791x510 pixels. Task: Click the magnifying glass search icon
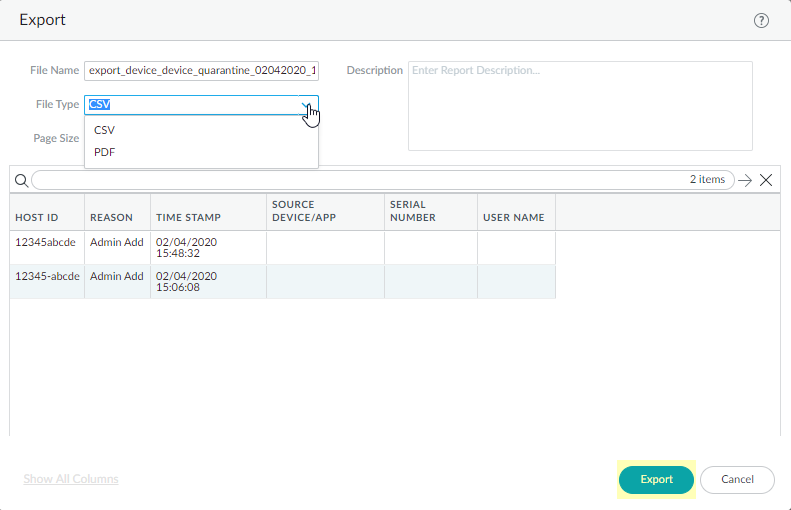point(21,180)
